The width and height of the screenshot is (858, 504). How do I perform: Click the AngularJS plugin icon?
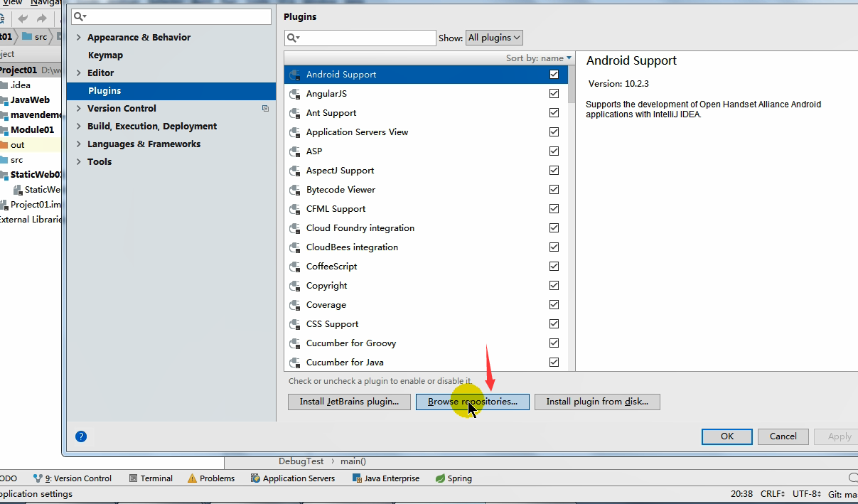(295, 94)
